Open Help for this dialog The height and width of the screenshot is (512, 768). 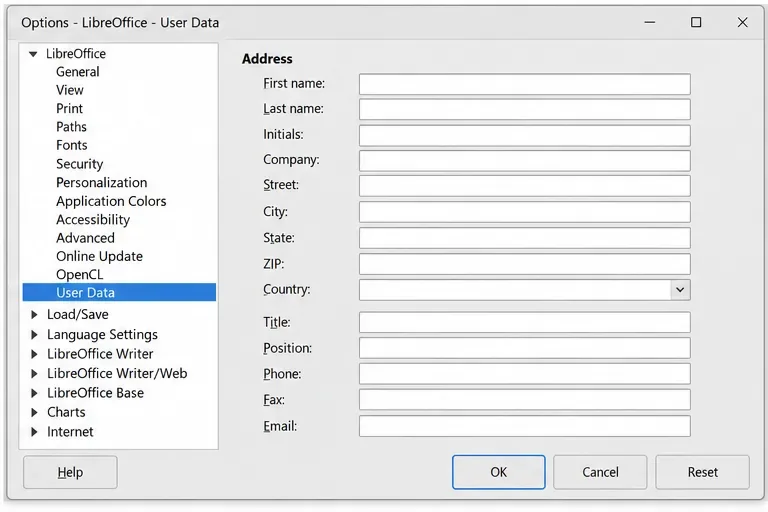point(70,472)
